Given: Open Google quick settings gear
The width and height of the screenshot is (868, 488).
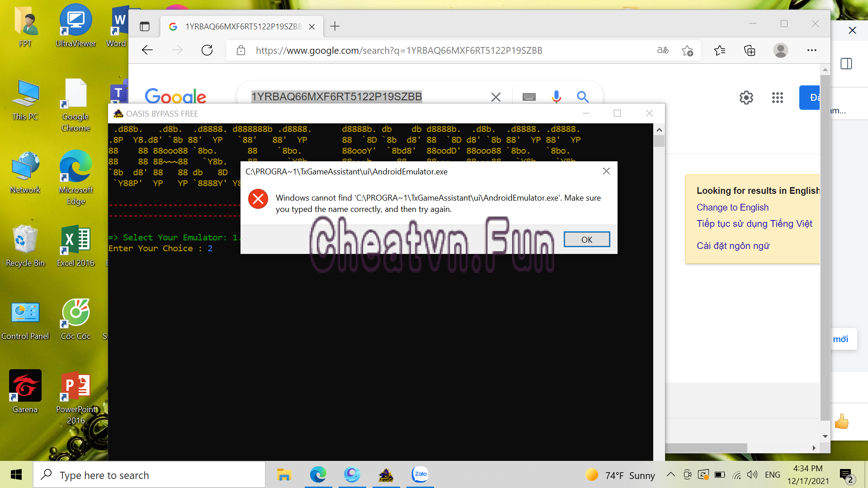Looking at the screenshot, I should 746,98.
